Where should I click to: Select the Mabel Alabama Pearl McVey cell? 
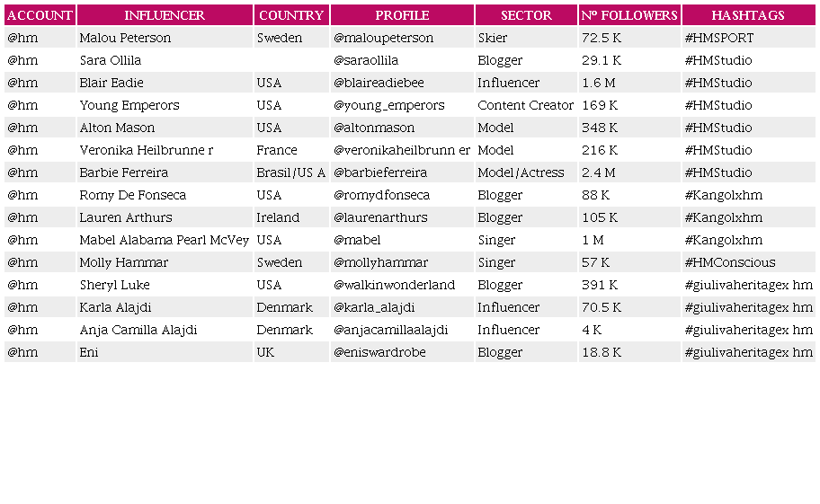[x=164, y=240]
